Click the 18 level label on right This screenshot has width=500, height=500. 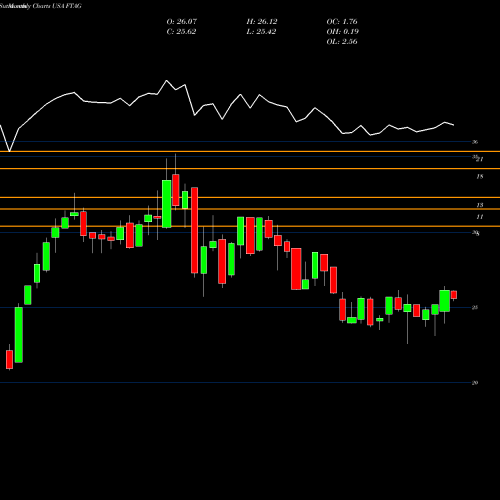(x=480, y=177)
